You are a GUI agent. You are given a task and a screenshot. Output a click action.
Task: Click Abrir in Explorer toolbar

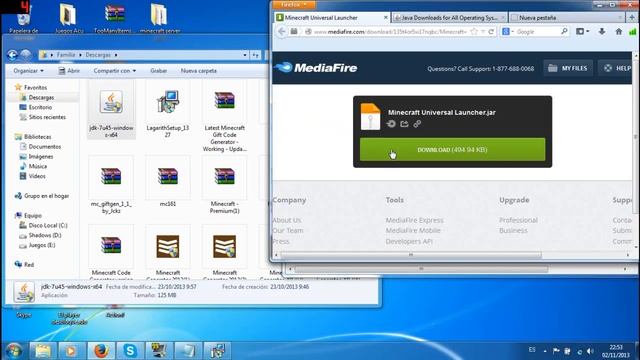69,71
